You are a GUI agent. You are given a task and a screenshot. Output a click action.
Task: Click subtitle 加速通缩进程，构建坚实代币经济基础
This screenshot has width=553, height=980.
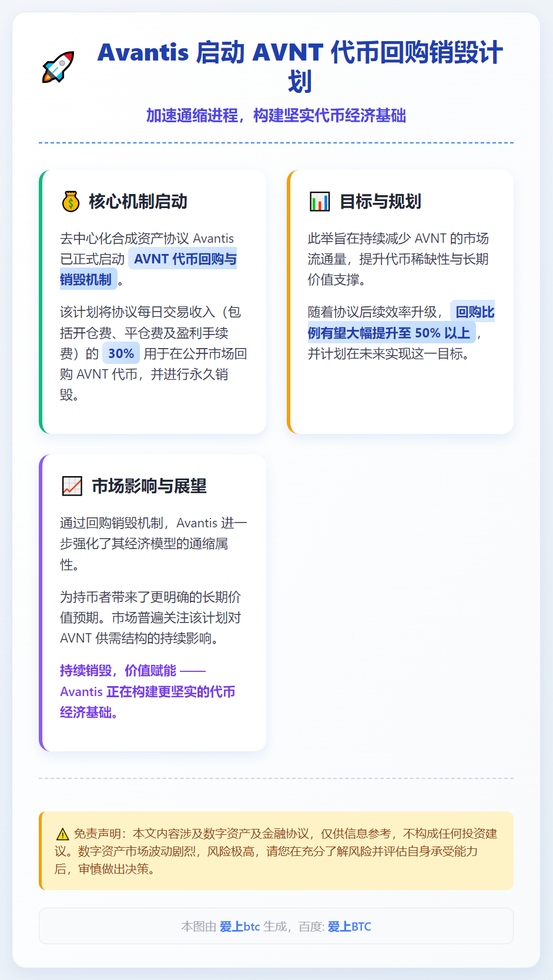tap(276, 116)
